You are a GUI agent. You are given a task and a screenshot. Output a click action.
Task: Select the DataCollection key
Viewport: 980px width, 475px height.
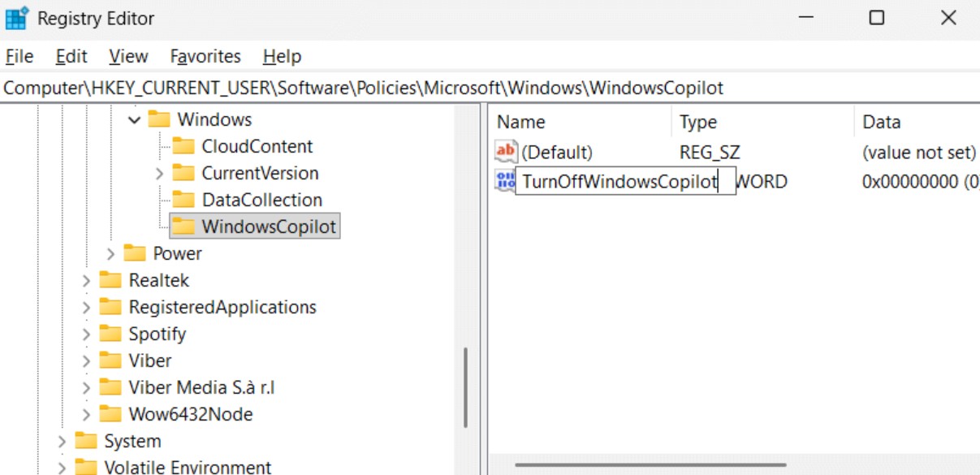(x=261, y=200)
